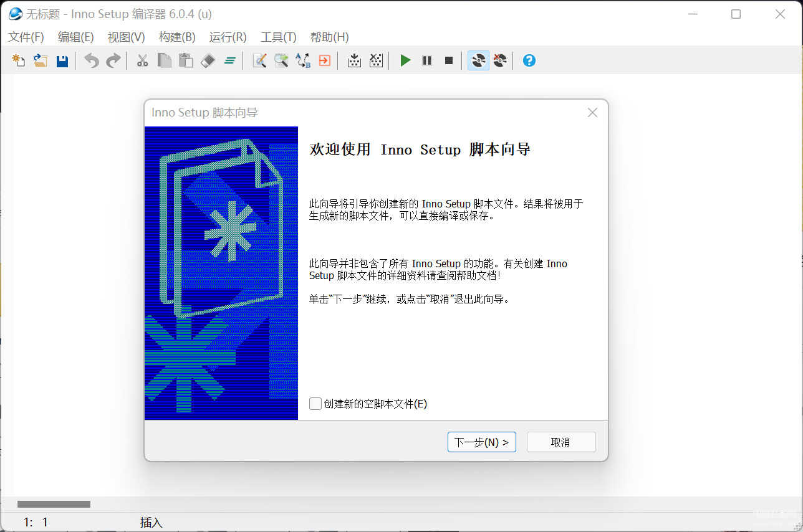
Task: Click the Open file toolbar icon
Action: tap(41, 60)
